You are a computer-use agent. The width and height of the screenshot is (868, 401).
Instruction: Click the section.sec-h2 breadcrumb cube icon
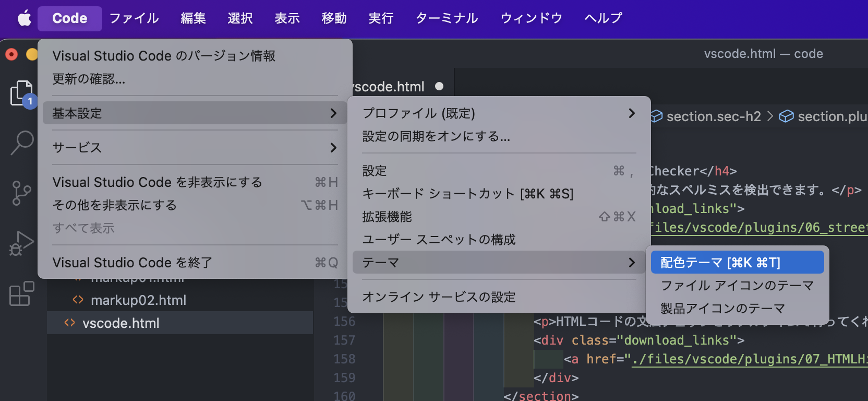tap(656, 116)
